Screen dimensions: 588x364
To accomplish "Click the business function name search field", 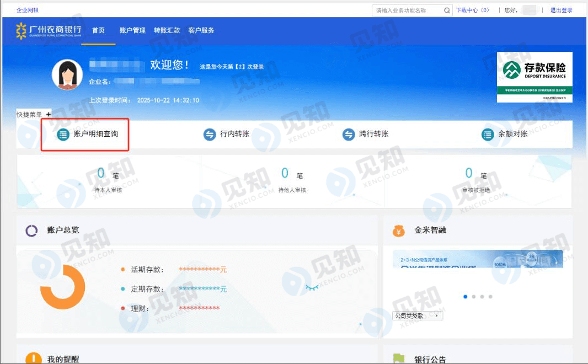I will point(408,10).
